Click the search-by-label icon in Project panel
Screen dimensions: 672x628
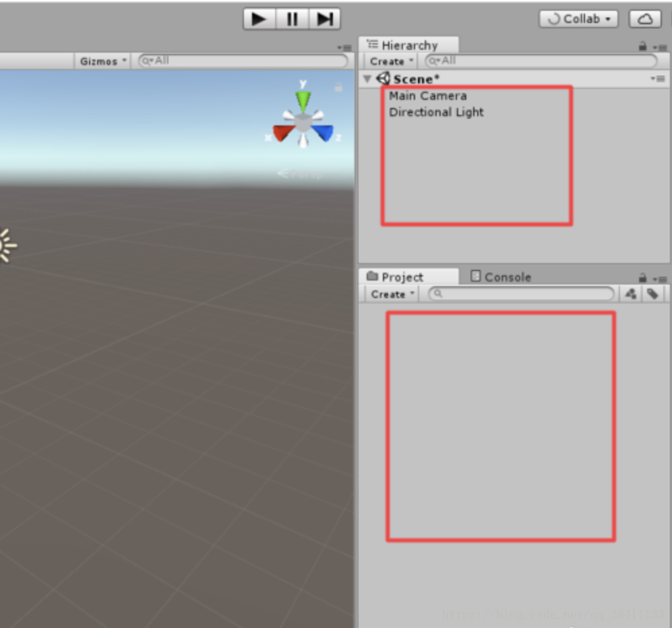(x=652, y=293)
